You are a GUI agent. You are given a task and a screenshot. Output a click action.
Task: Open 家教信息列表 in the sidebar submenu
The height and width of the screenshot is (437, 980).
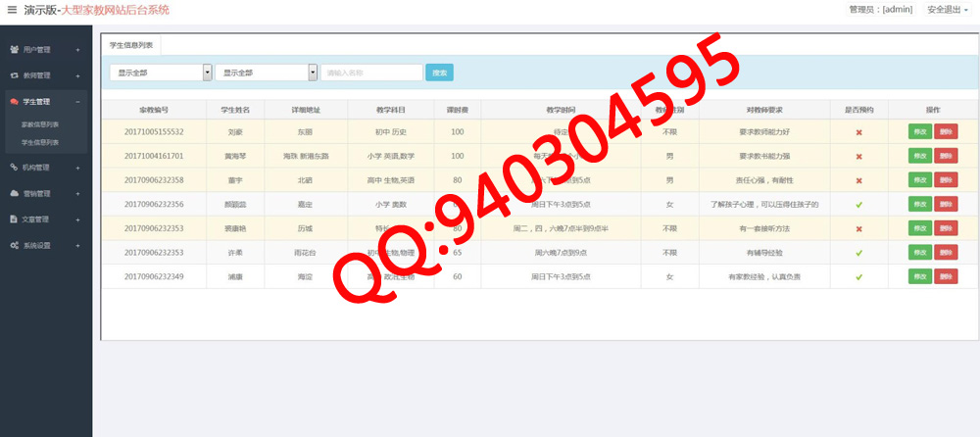(x=40, y=124)
